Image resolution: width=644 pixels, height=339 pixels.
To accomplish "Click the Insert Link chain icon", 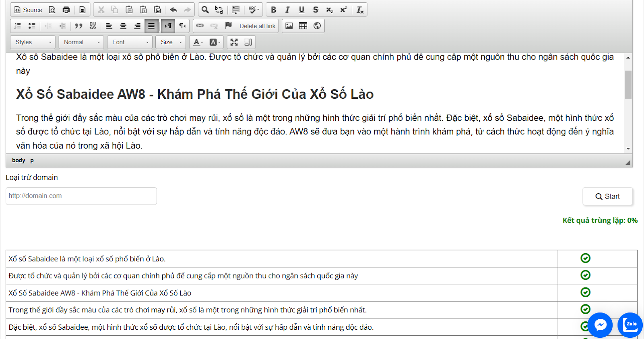I will pos(200,26).
